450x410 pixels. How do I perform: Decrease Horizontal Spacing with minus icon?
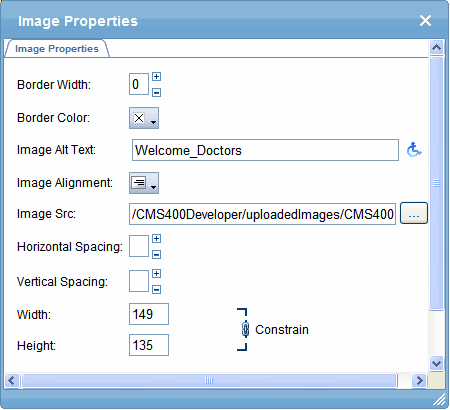pos(156,255)
